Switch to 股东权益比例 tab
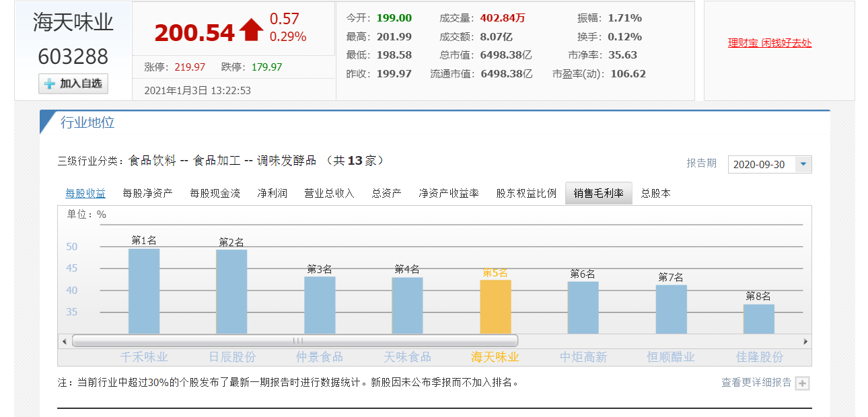 [526, 193]
